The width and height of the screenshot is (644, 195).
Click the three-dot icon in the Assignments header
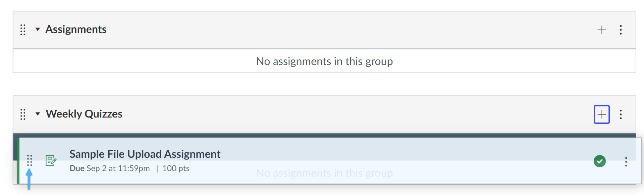point(621,30)
